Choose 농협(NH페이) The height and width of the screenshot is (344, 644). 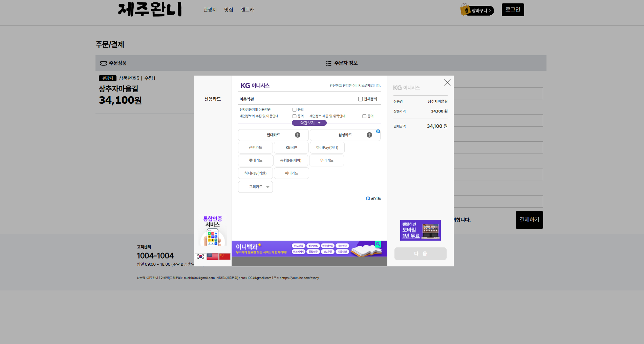pos(291,160)
